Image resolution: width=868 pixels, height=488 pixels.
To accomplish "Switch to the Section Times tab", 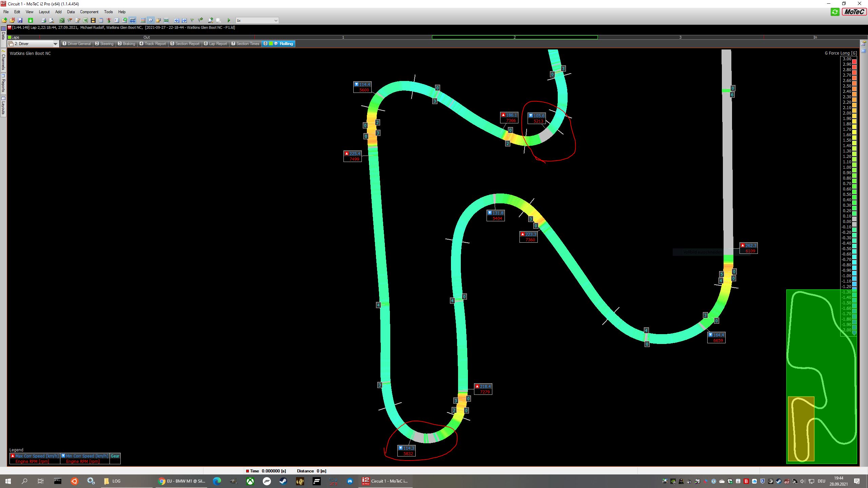I will 245,44.
